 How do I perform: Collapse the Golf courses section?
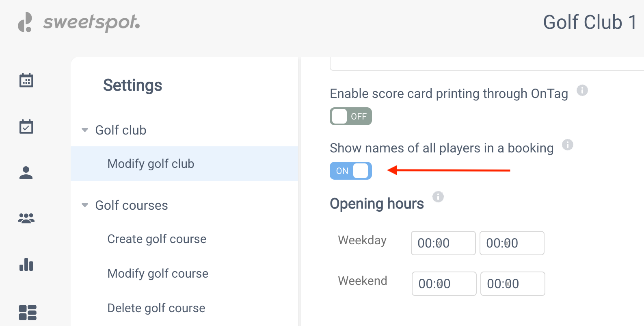click(x=85, y=205)
